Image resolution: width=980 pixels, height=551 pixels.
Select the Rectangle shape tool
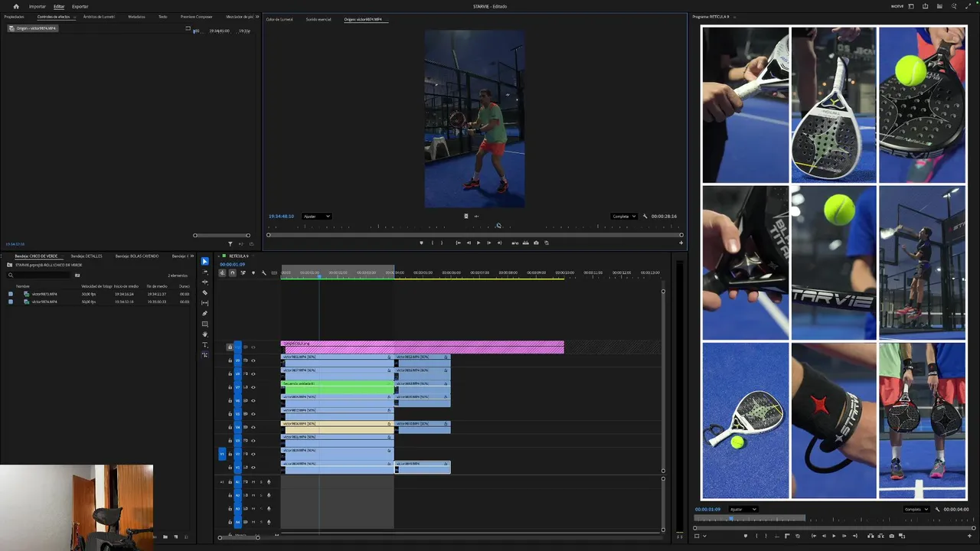(204, 324)
